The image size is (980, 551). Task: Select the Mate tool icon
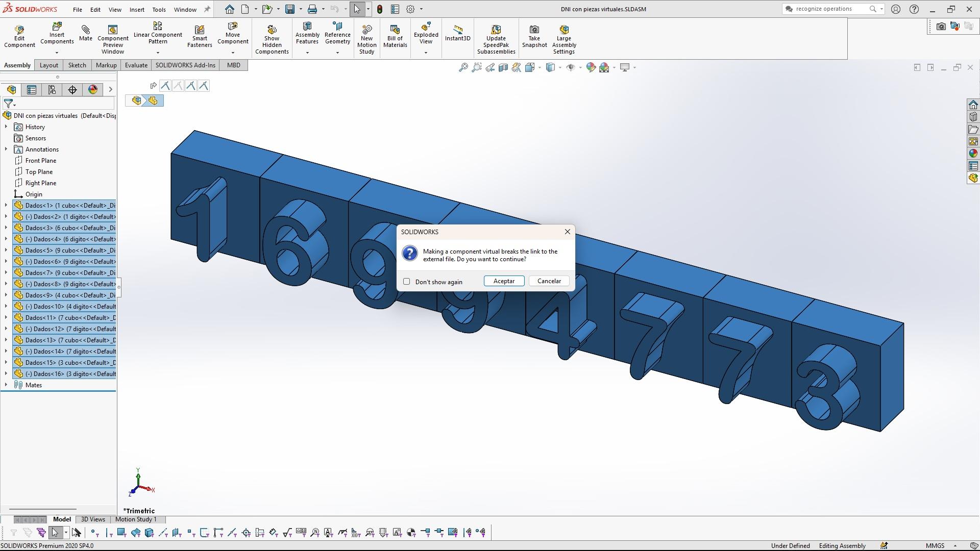tap(85, 30)
